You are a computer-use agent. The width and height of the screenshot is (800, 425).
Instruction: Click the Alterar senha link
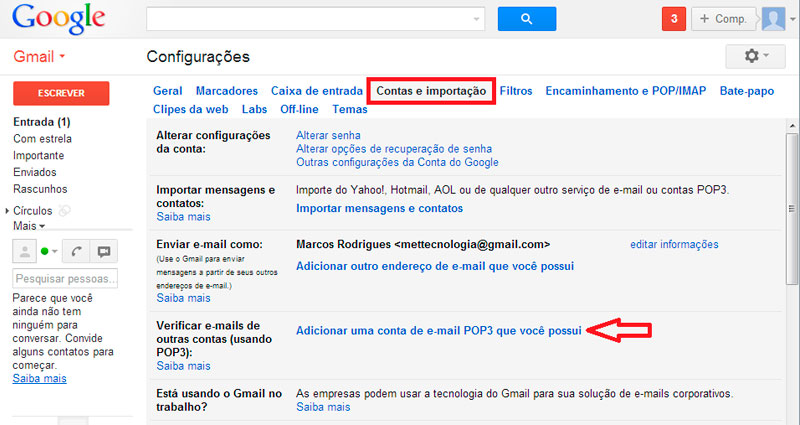[x=328, y=135]
